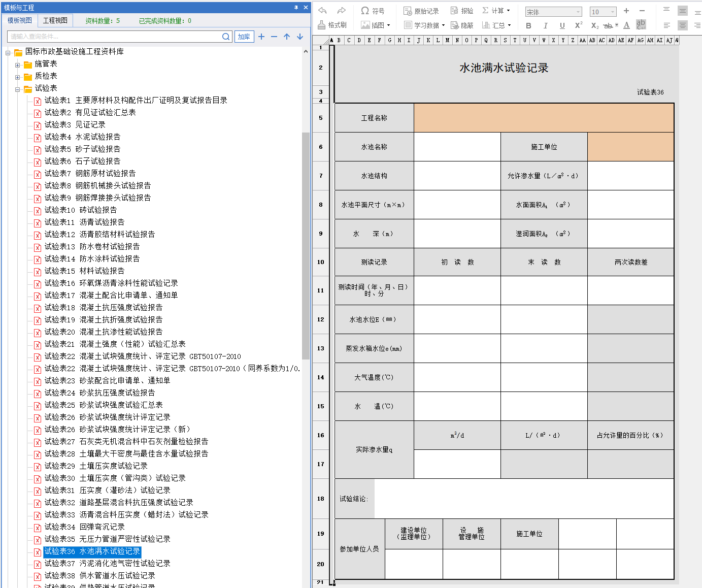The width and height of the screenshot is (702, 588).
Task: Redo with the forward arrow icon
Action: 342,11
